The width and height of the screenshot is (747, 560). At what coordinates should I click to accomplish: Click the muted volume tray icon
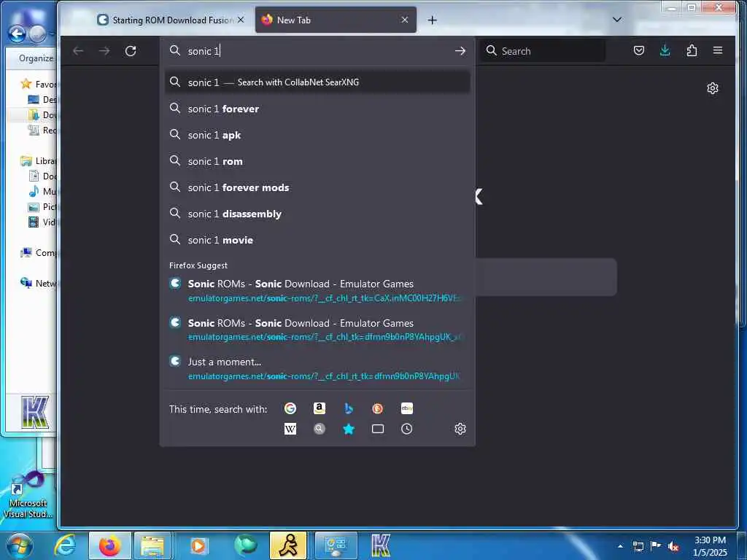pyautogui.click(x=673, y=546)
